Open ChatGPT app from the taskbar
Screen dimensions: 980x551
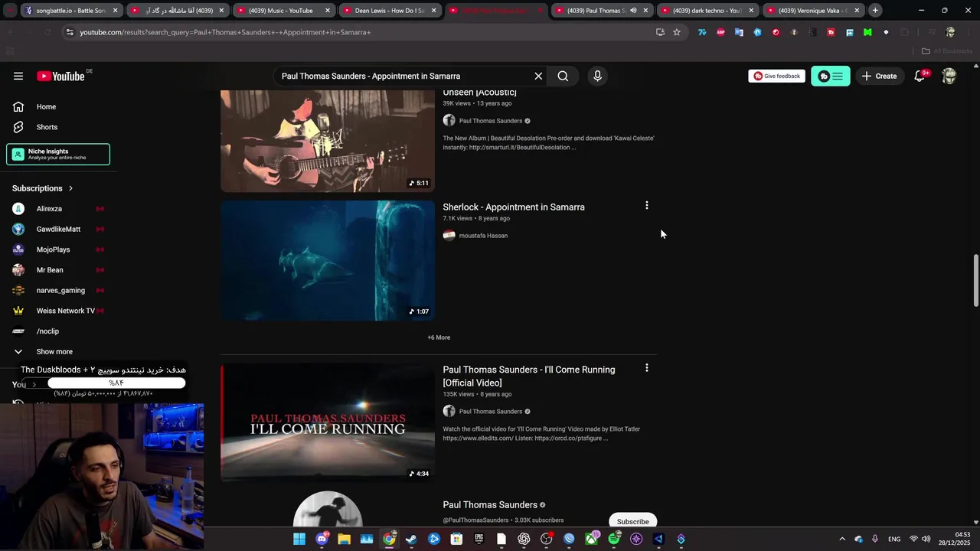[x=524, y=539]
